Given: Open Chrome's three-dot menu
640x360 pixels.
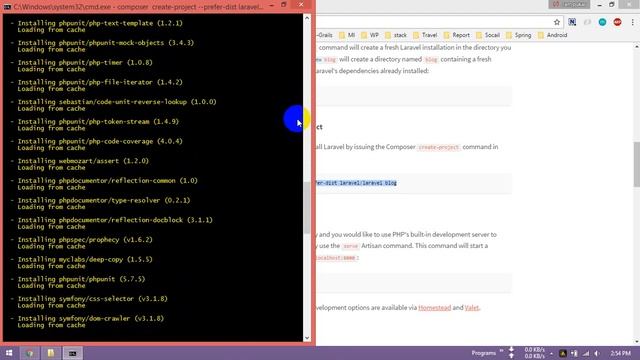Looking at the screenshot, I should (x=633, y=22).
